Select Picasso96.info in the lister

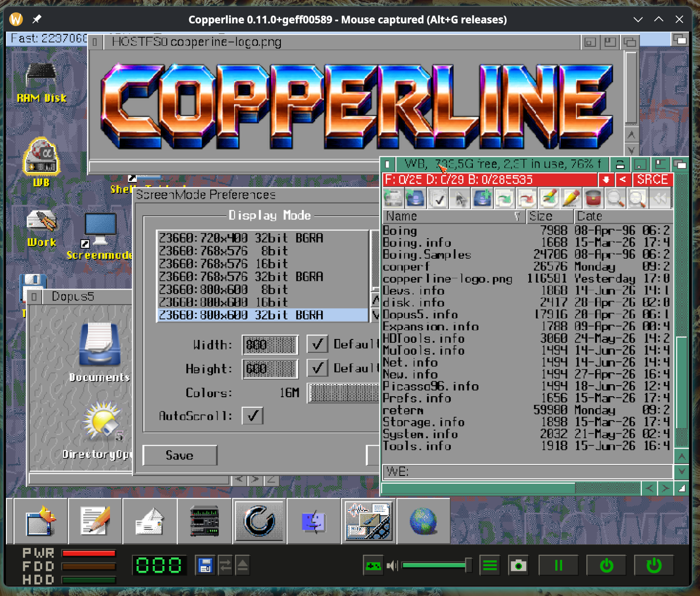527,386
